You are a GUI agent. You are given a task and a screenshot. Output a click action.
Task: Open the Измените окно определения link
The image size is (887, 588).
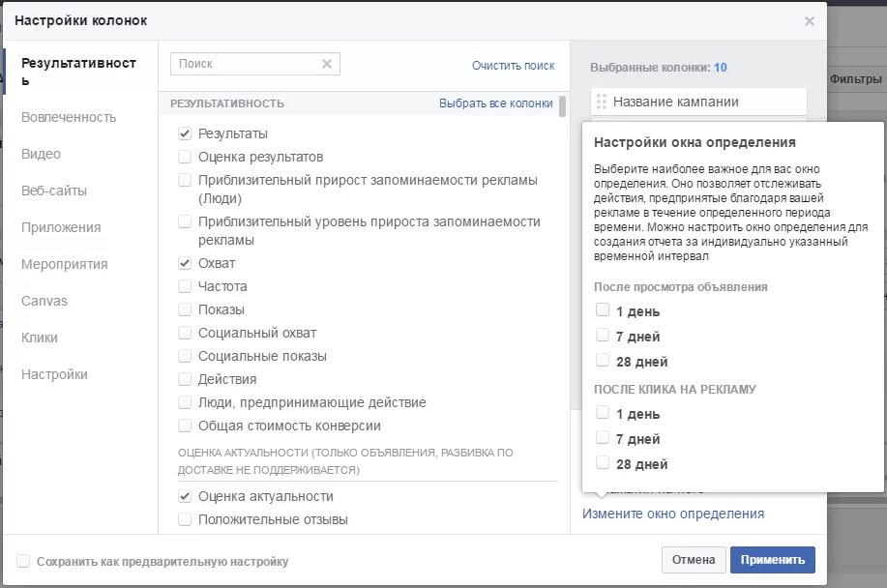(673, 514)
